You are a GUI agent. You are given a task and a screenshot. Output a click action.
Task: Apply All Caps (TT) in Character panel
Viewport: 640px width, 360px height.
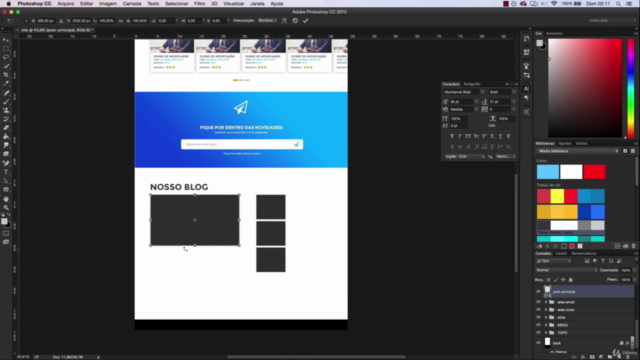pyautogui.click(x=468, y=136)
